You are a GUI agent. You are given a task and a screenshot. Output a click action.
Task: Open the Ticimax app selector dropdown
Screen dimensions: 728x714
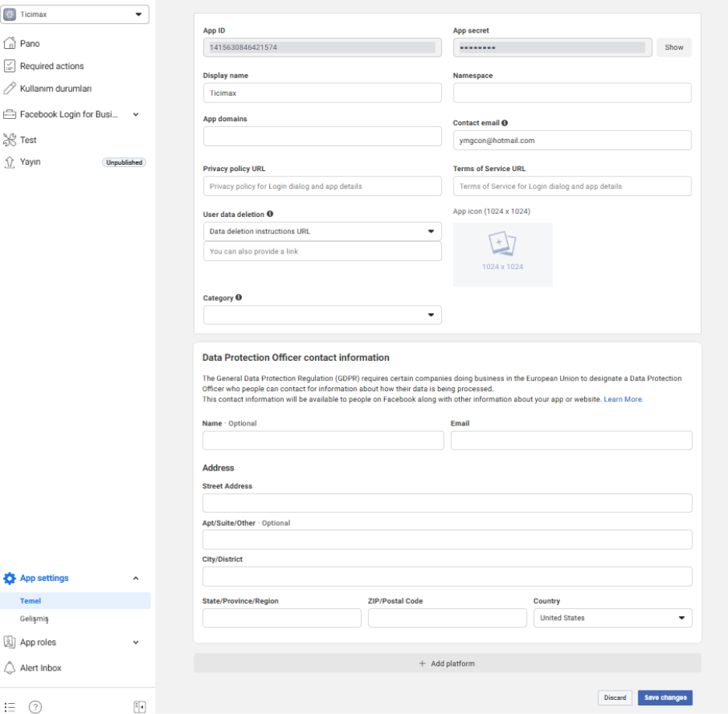click(75, 15)
